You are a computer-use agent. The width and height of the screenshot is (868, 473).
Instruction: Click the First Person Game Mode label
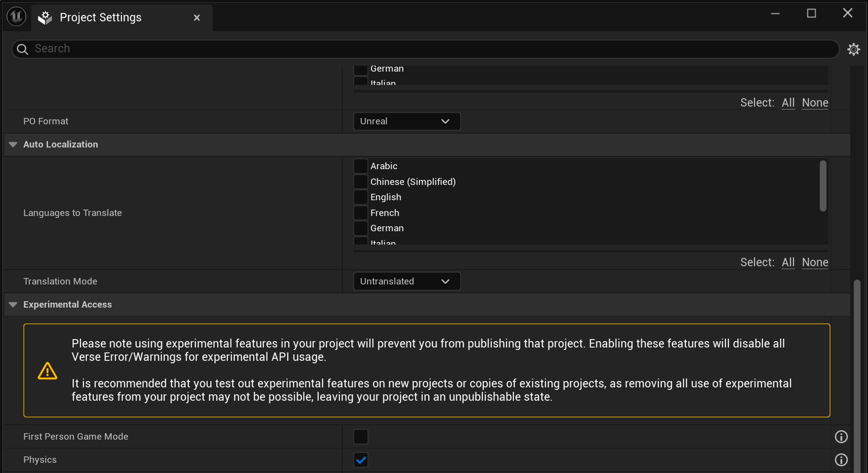coord(75,437)
